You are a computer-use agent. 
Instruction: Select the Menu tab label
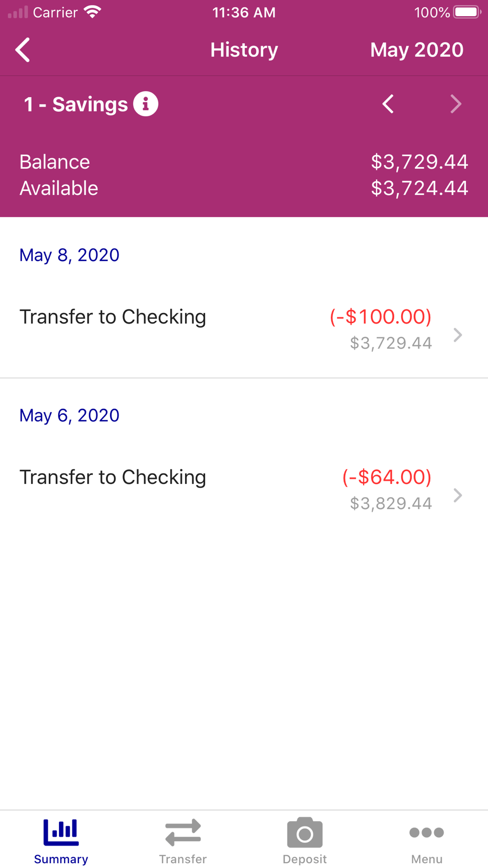(x=427, y=859)
